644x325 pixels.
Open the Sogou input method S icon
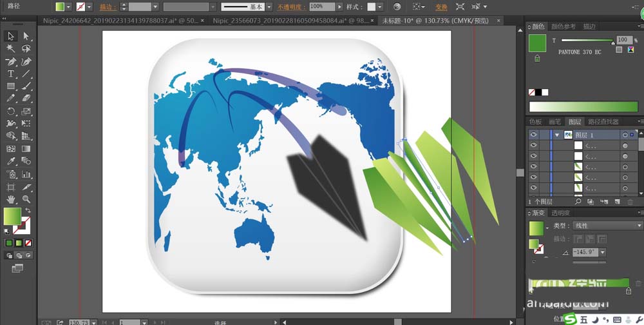(570, 320)
